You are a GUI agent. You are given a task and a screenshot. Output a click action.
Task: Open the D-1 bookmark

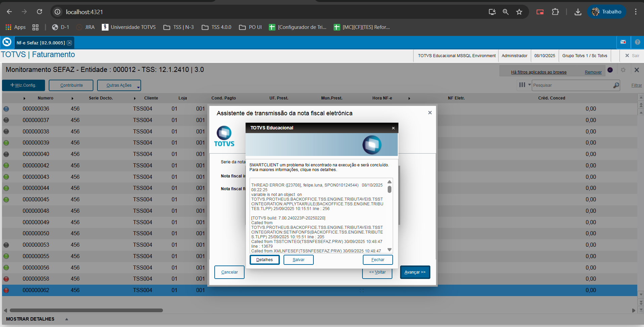(x=60, y=27)
